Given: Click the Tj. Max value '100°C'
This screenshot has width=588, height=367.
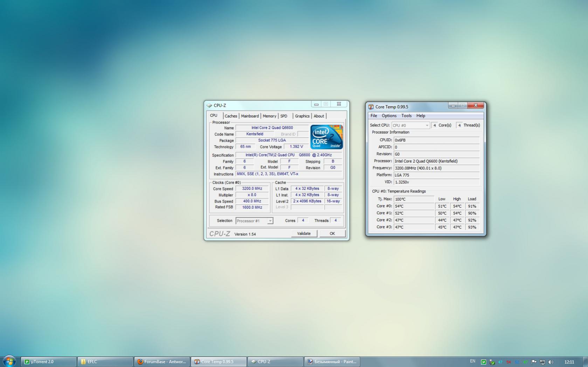Looking at the screenshot, I should (x=414, y=199).
